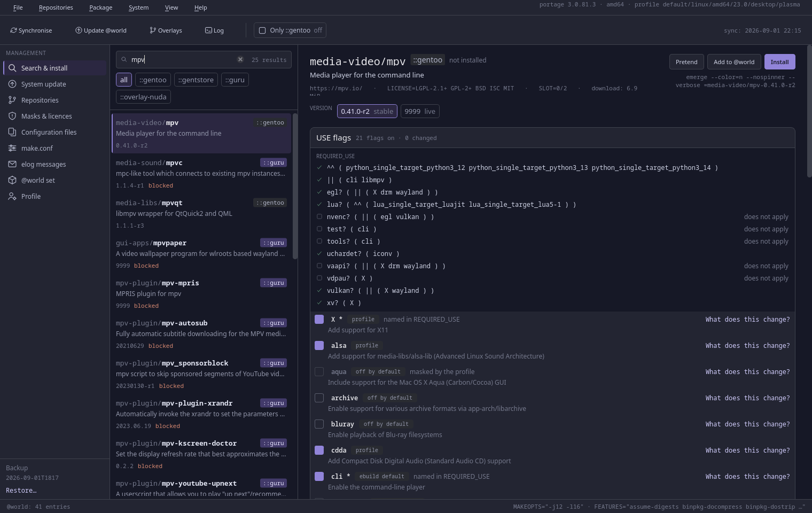This screenshot has width=812, height=513.
Task: Click the Synchronise refresh icon
Action: 13,30
